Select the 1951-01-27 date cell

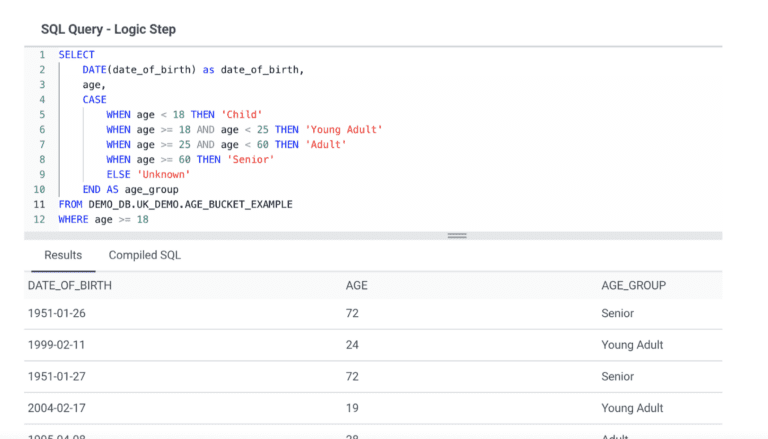point(59,377)
